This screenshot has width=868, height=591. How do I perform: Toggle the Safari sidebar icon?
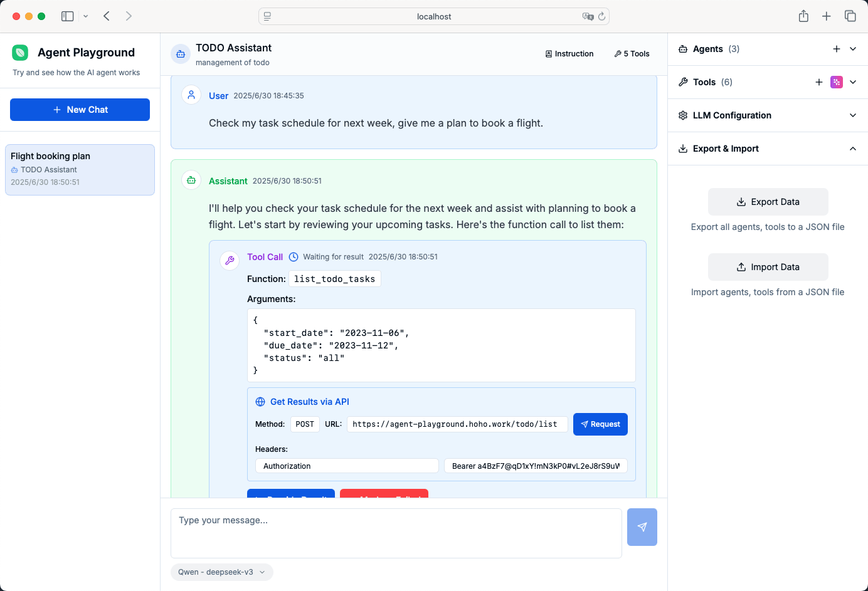[67, 16]
